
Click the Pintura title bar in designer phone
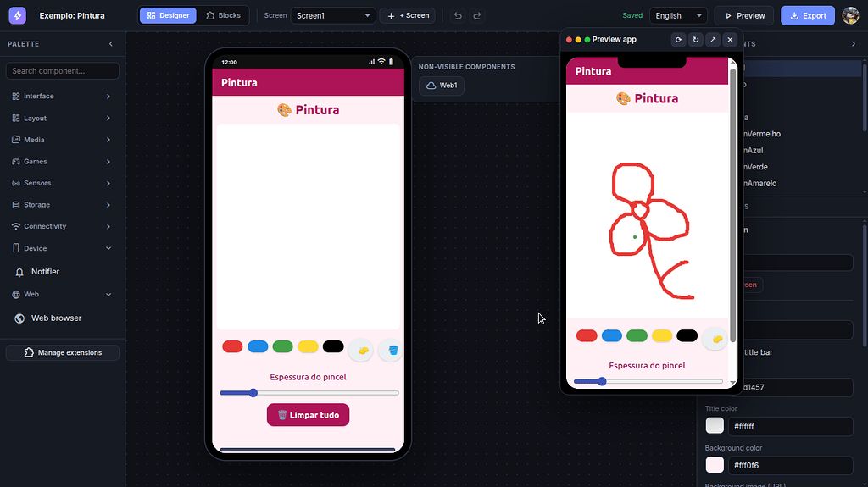pyautogui.click(x=309, y=82)
